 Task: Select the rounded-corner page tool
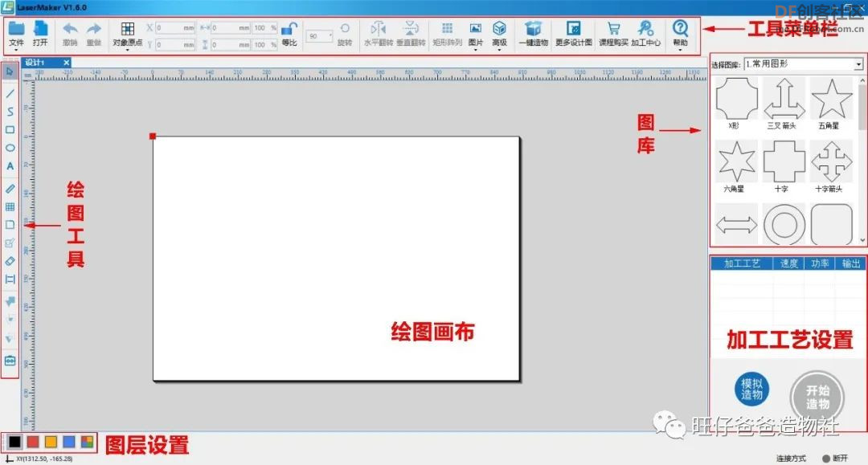click(10, 225)
